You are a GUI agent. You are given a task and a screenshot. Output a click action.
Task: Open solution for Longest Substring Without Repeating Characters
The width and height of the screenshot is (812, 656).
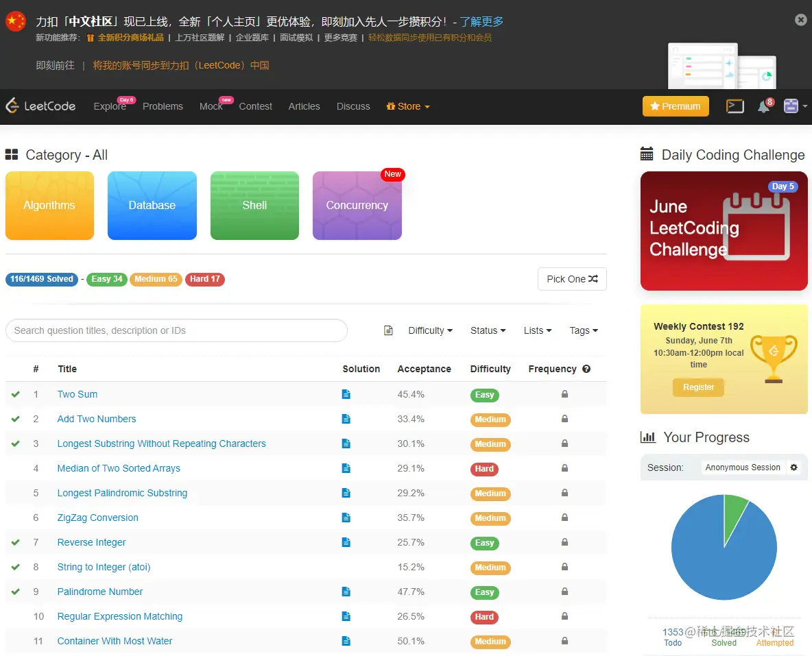[346, 444]
